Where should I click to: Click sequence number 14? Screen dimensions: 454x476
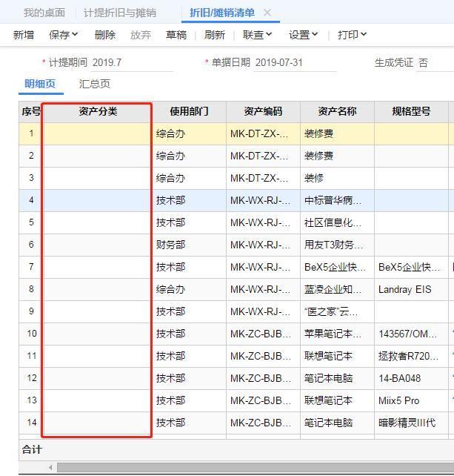[x=32, y=423]
